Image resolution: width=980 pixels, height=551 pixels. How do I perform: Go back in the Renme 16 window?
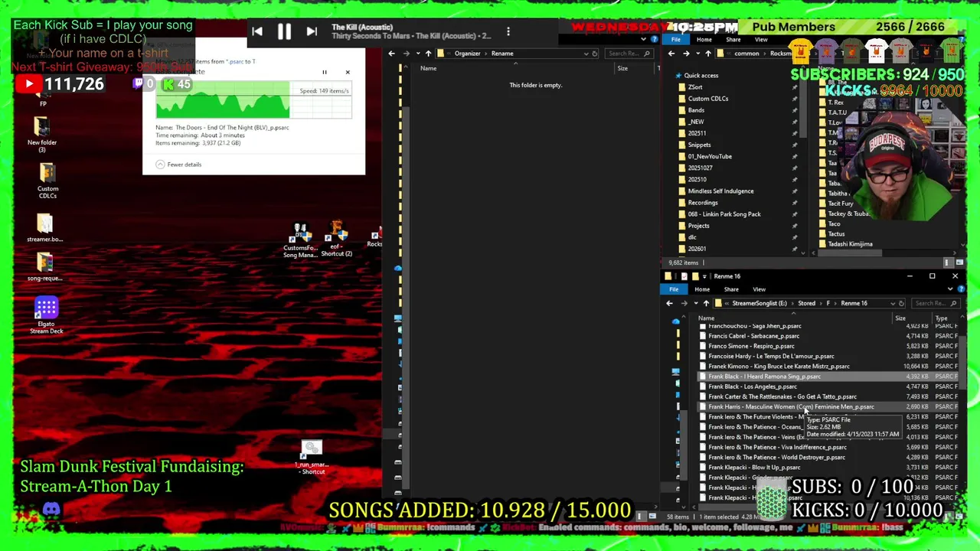tap(669, 303)
